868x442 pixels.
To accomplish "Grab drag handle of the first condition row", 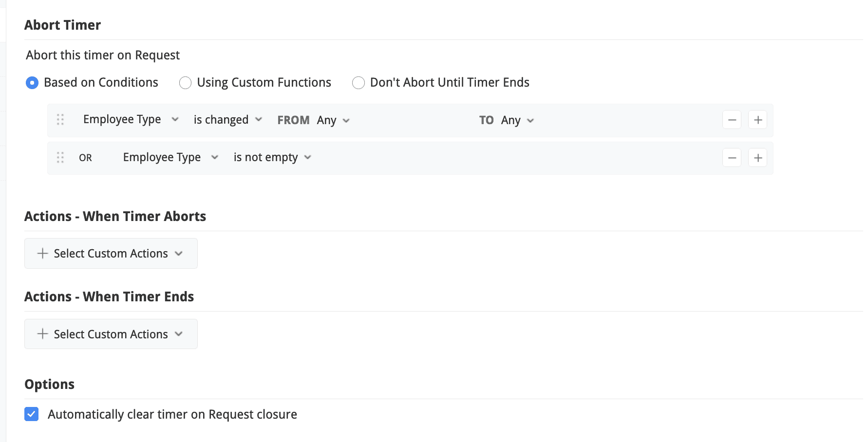I will coord(60,120).
